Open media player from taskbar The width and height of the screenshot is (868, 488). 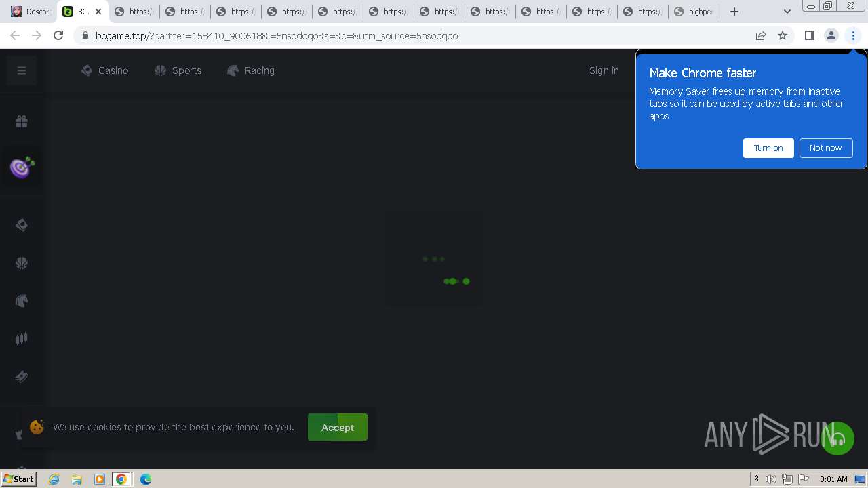pos(100,479)
